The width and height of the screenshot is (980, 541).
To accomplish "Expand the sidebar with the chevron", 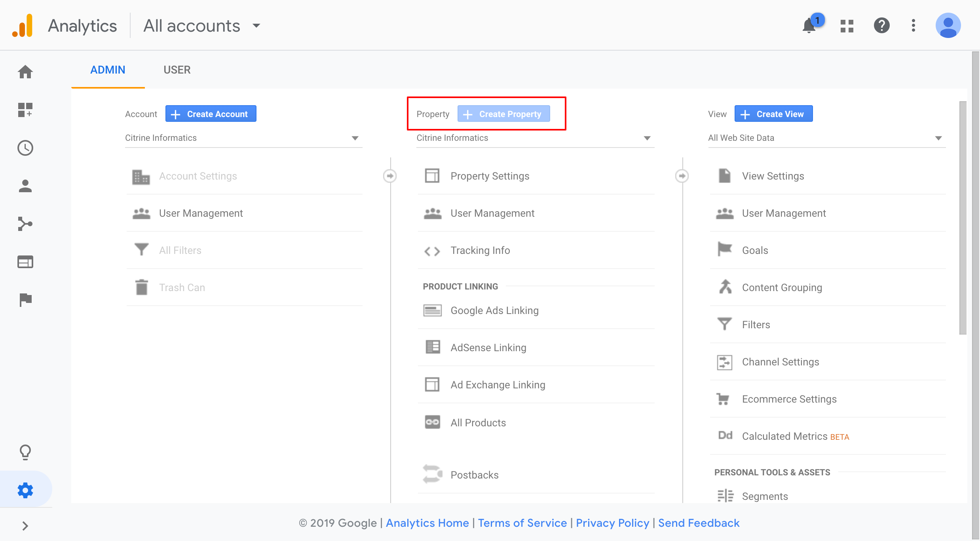I will coord(25,526).
